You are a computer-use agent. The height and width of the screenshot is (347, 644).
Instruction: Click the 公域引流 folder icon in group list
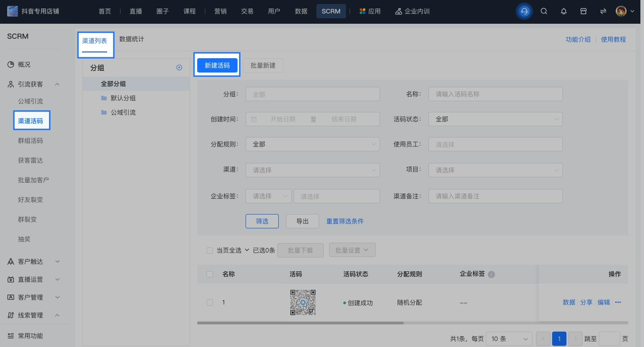[104, 112]
